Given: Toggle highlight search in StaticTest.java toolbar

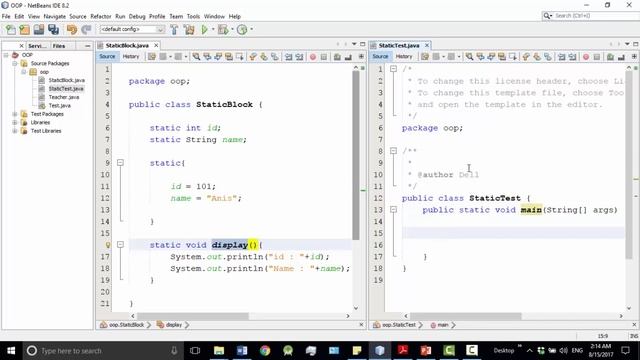Looking at the screenshot, I should coord(502,57).
